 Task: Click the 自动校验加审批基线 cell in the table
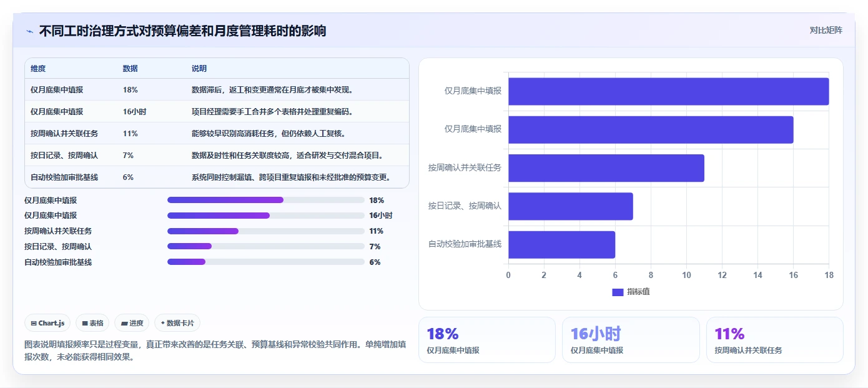[x=64, y=177]
